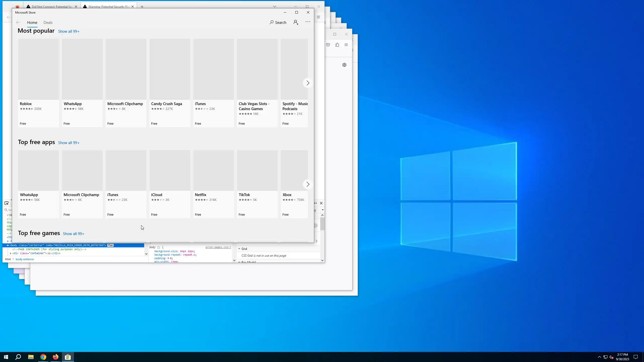The width and height of the screenshot is (644, 362).
Task: Switch to the Deals tab
Action: [x=48, y=23]
